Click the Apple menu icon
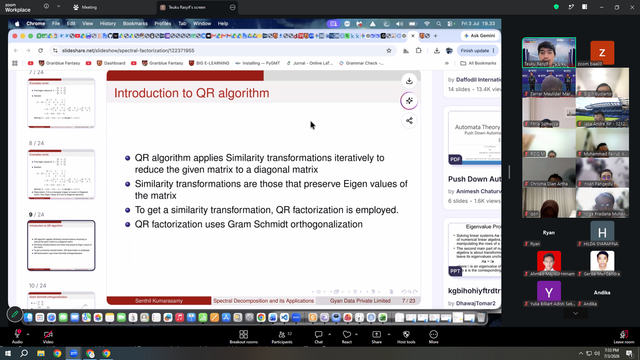This screenshot has height=360, width=640. (x=17, y=24)
